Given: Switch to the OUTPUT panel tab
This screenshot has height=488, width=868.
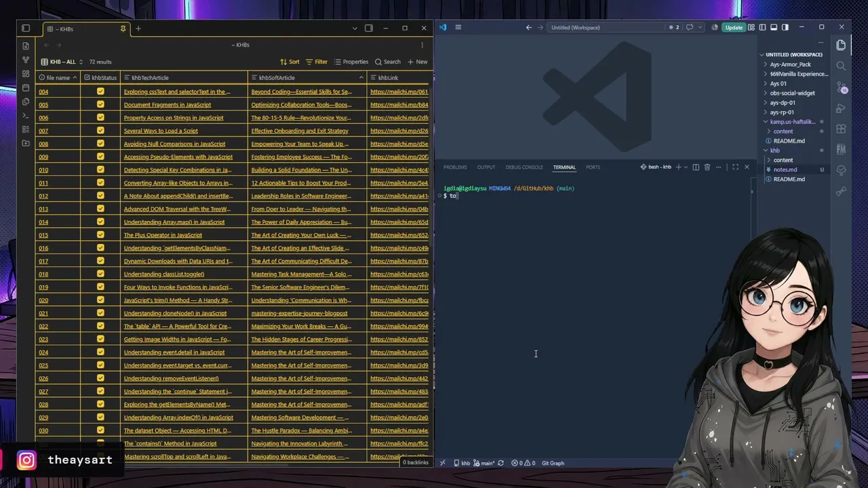Looking at the screenshot, I should 486,167.
